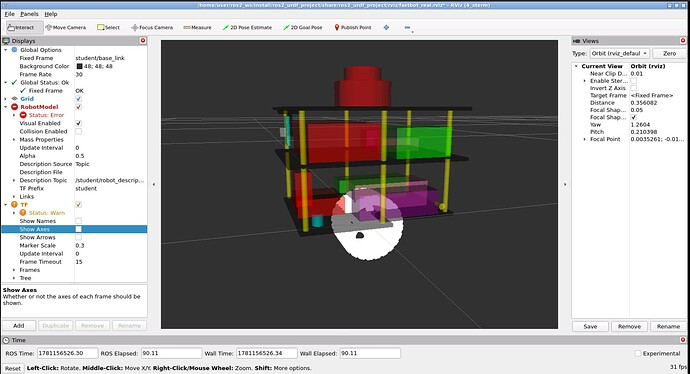This screenshot has width=690, height=374.
Task: Activate the Move Camera tool
Action: [x=66, y=27]
